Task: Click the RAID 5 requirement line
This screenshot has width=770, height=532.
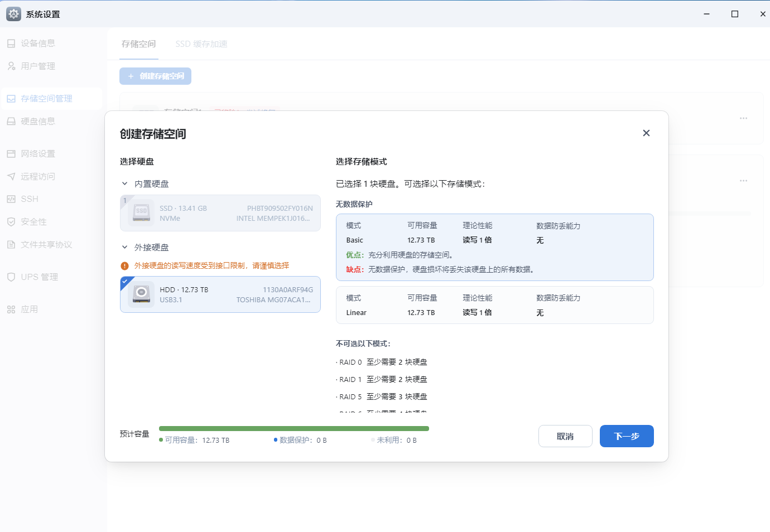Action: click(382, 396)
